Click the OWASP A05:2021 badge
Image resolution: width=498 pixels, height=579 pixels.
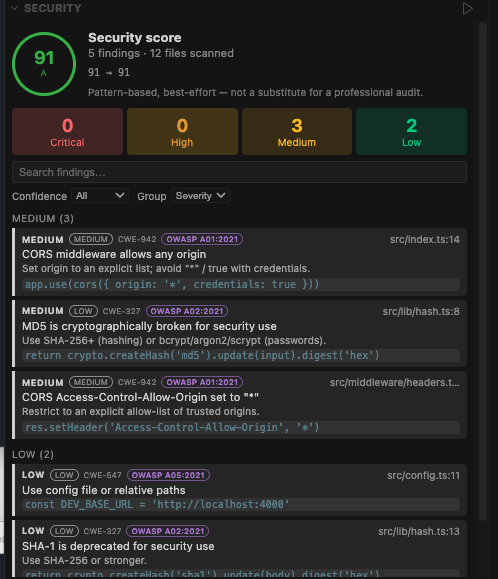(168, 475)
